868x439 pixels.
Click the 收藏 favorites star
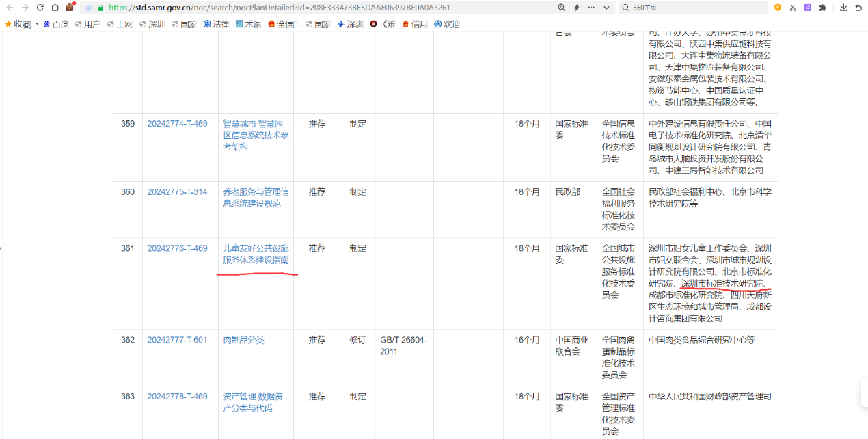(x=8, y=24)
